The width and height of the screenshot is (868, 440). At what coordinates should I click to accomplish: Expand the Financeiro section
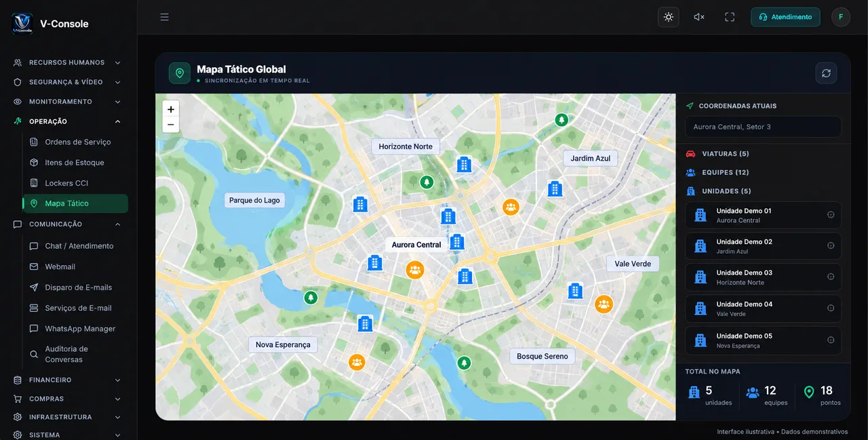pos(68,380)
